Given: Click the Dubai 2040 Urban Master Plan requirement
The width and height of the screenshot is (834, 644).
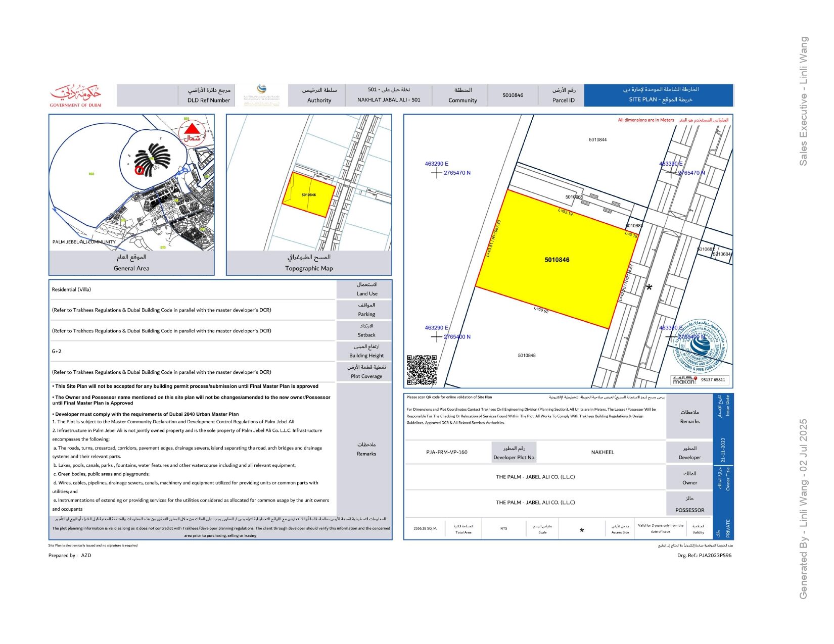Looking at the screenshot, I should coord(146,414).
